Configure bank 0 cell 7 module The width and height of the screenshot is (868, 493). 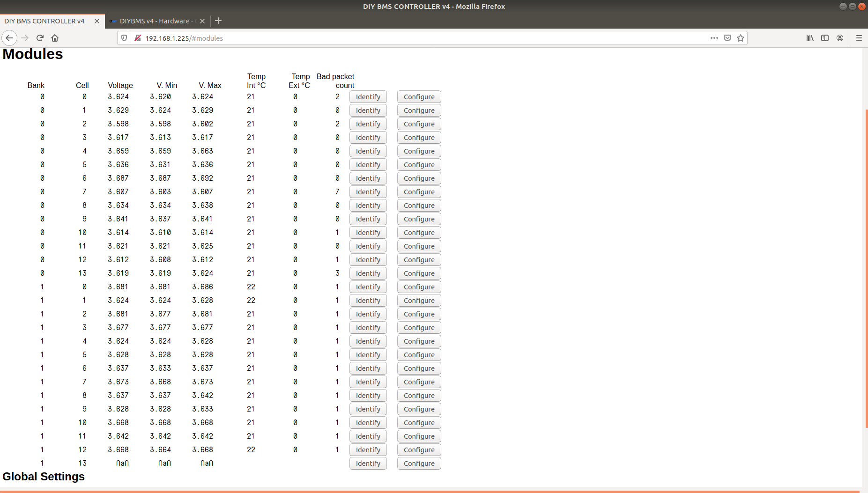419,192
